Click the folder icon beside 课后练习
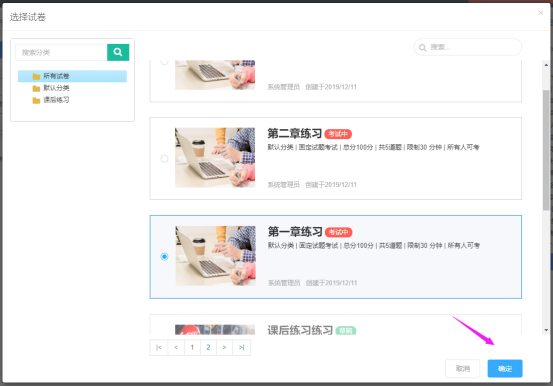The image size is (553, 387). click(x=36, y=101)
